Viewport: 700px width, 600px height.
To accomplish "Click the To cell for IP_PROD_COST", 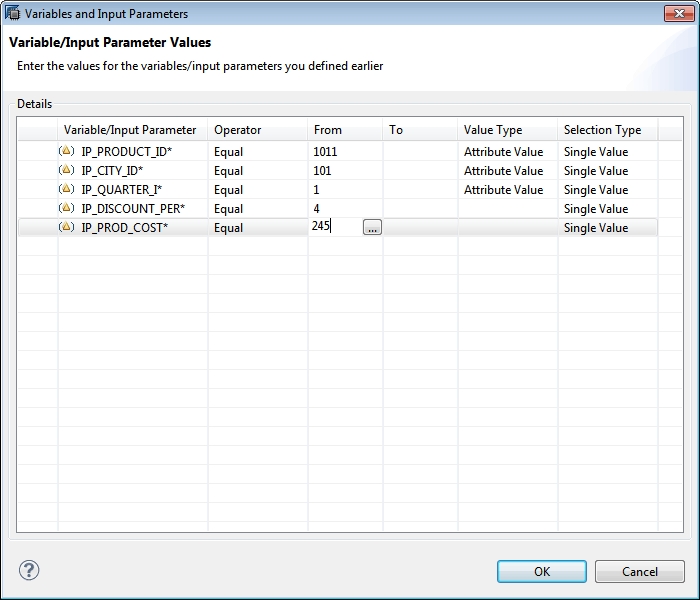I will point(420,228).
